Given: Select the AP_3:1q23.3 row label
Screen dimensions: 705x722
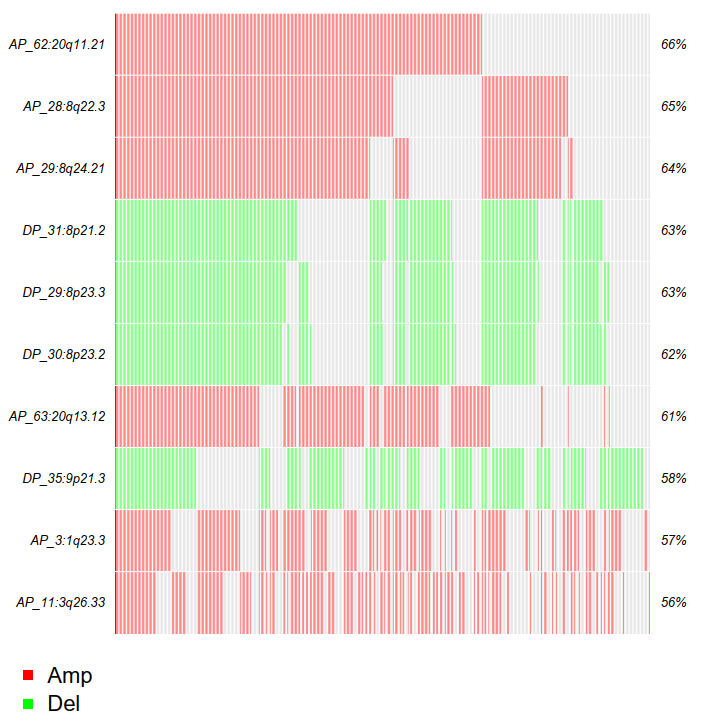Looking at the screenshot, I should point(68,540).
